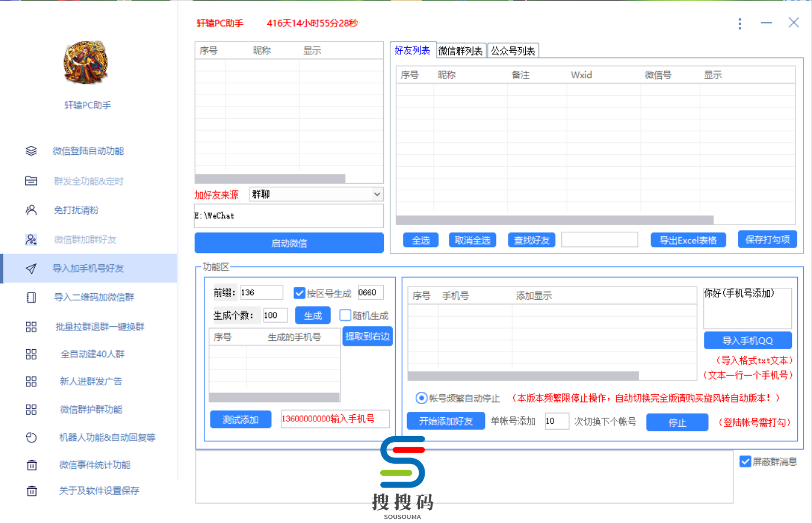This screenshot has height=523, width=812.
Task: Close the 轩辕PC助手 window
Action: [794, 22]
